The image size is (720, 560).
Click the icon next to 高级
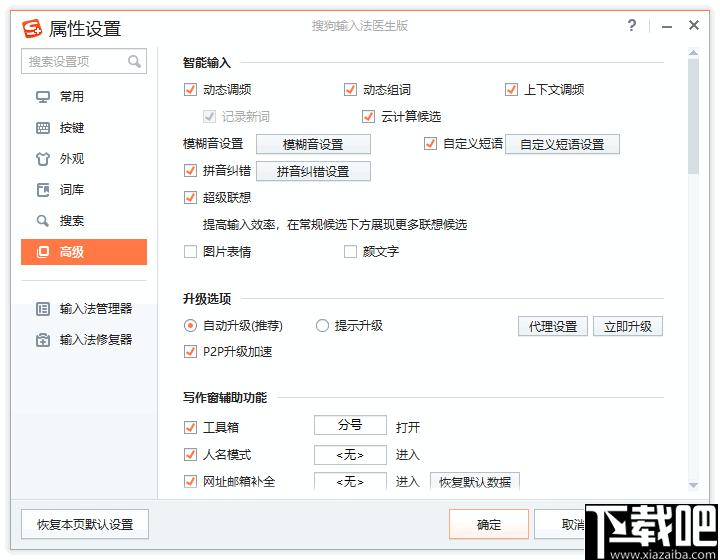pyautogui.click(x=43, y=252)
